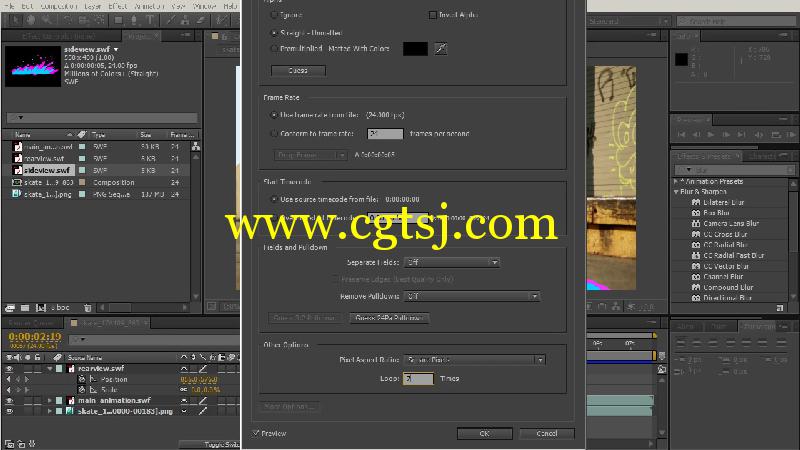Click Cancel in Interpret Footage dialog
Screen dimensions: 800x450
pos(547,433)
